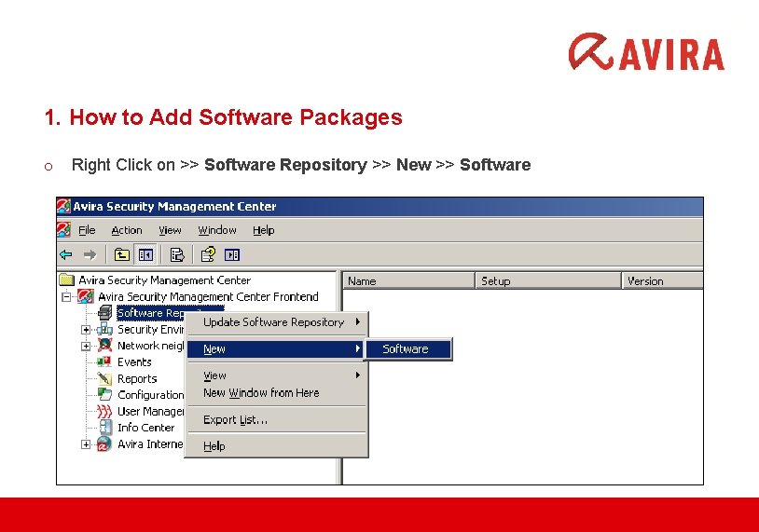Click the Security Environment network icon

[104, 330]
